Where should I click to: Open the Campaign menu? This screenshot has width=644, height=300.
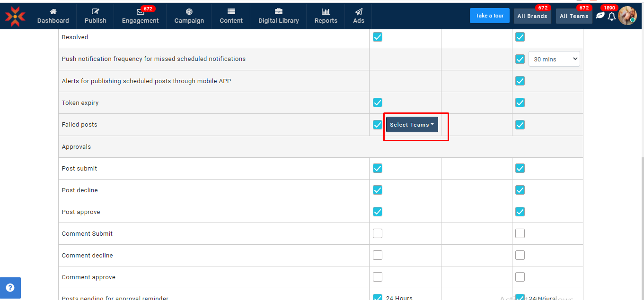[x=189, y=16]
